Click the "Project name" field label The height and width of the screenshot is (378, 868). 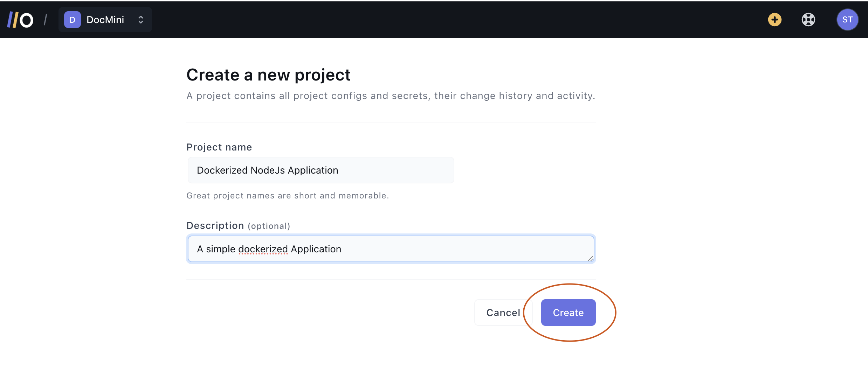[219, 147]
